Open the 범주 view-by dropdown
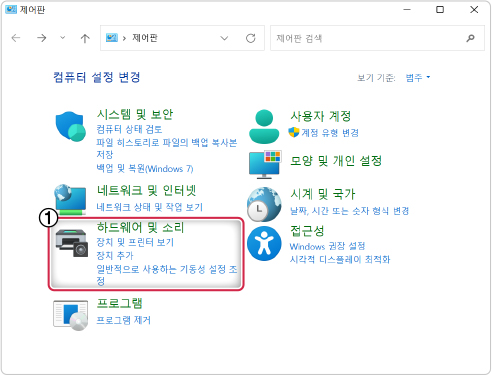 click(418, 78)
